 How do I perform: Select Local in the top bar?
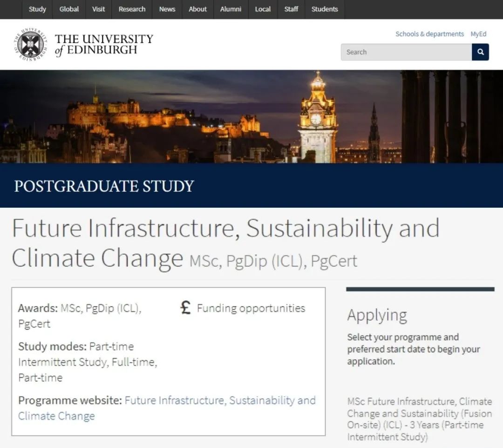pyautogui.click(x=263, y=9)
